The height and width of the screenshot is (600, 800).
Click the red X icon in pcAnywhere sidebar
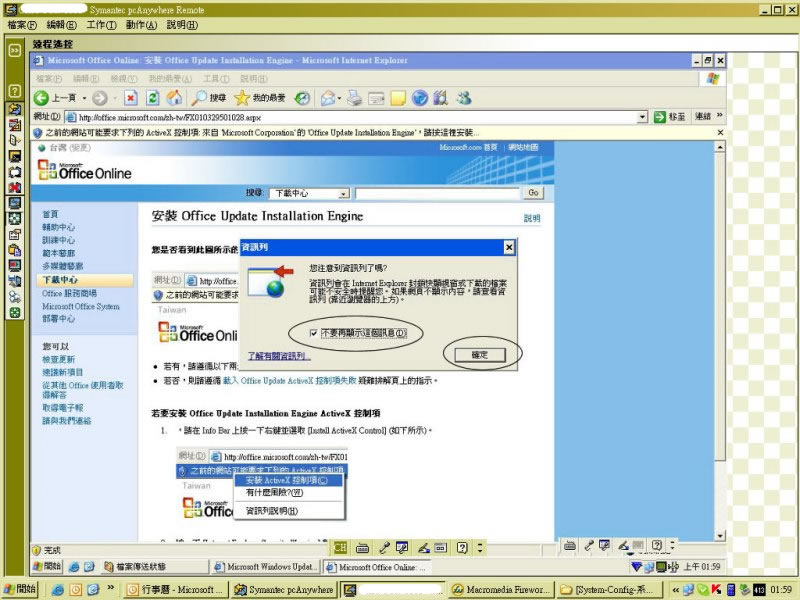point(15,187)
